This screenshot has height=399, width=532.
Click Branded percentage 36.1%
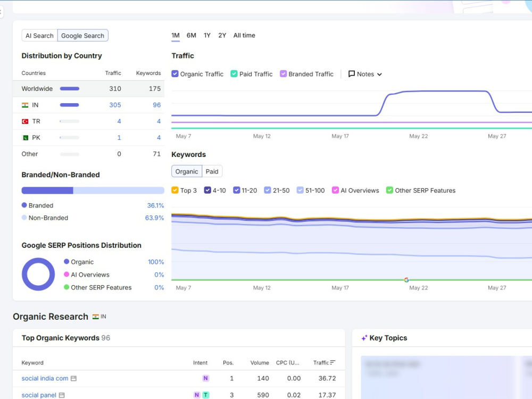(x=155, y=205)
